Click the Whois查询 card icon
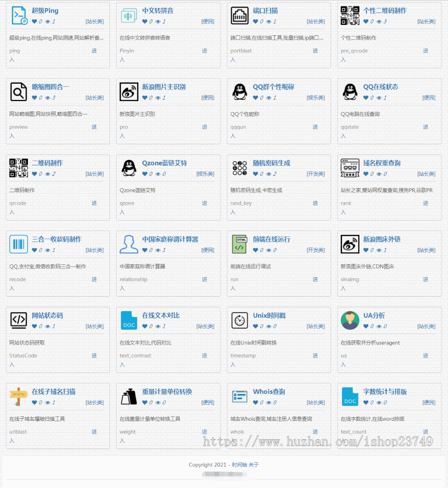Viewport: 448px width, 488px height. pyautogui.click(x=239, y=397)
